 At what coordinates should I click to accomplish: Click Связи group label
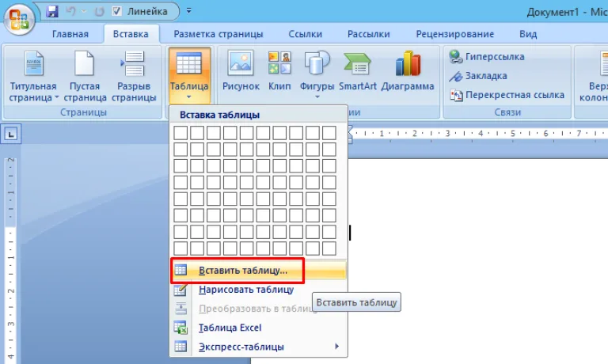click(x=507, y=112)
